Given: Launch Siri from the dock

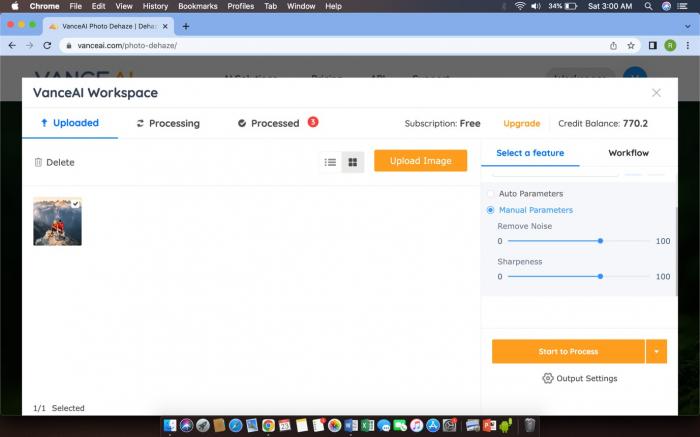Looking at the screenshot, I should click(x=186, y=425).
